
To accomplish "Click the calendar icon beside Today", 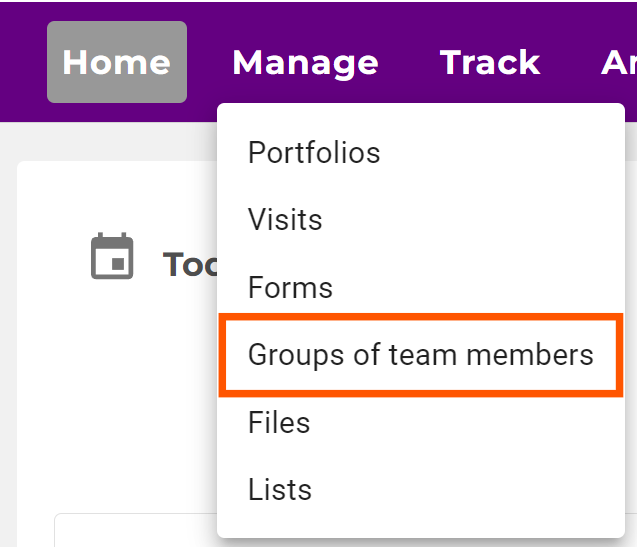I will click(x=112, y=256).
